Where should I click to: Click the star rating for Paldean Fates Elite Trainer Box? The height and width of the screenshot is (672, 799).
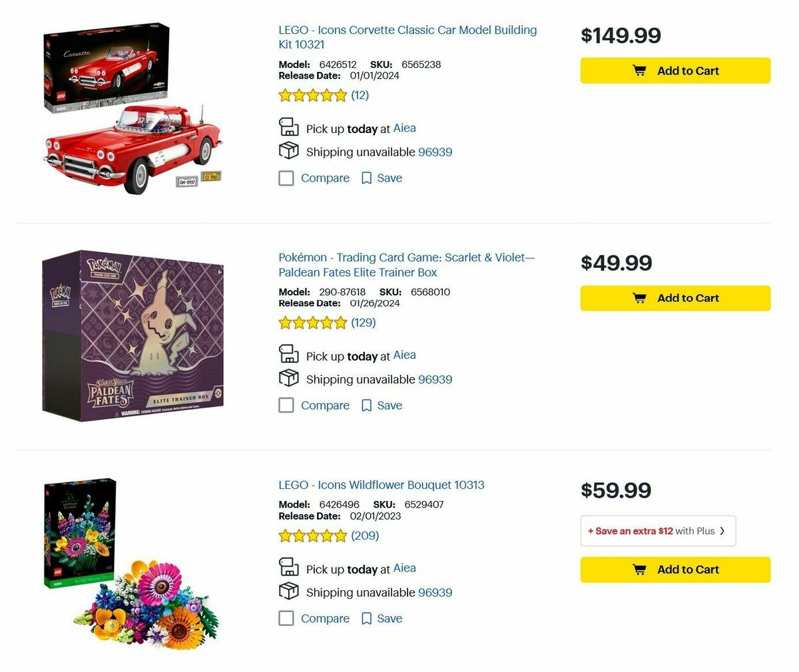click(x=312, y=322)
